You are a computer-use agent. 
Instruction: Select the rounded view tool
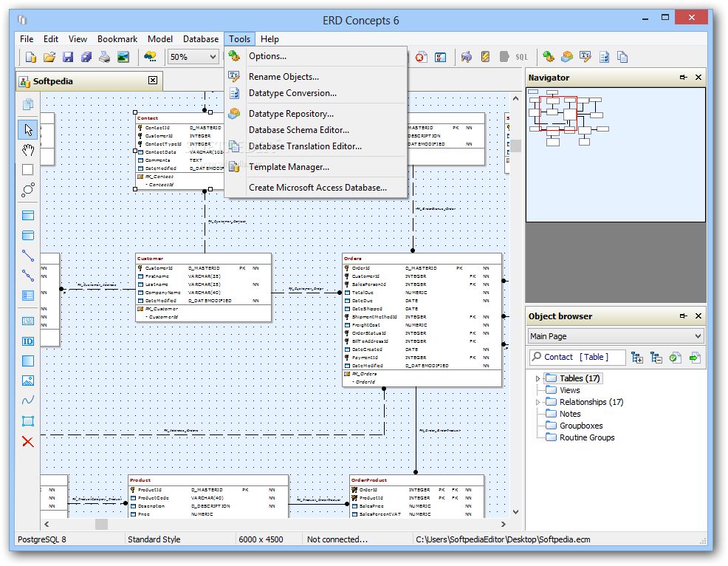tap(28, 236)
